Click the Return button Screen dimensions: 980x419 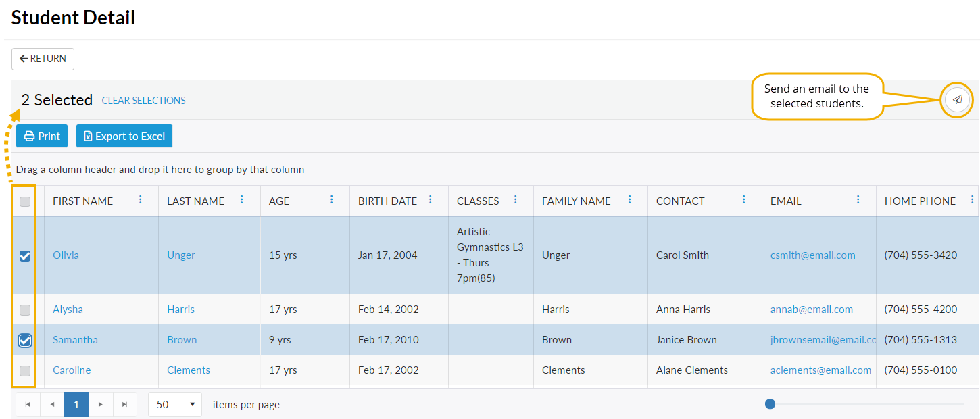43,59
